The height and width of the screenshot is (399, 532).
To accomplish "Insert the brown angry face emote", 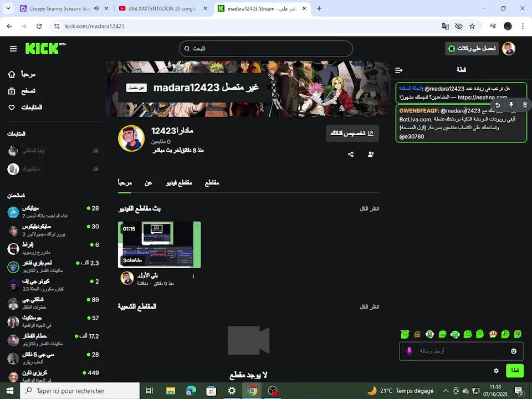I will pos(417,334).
